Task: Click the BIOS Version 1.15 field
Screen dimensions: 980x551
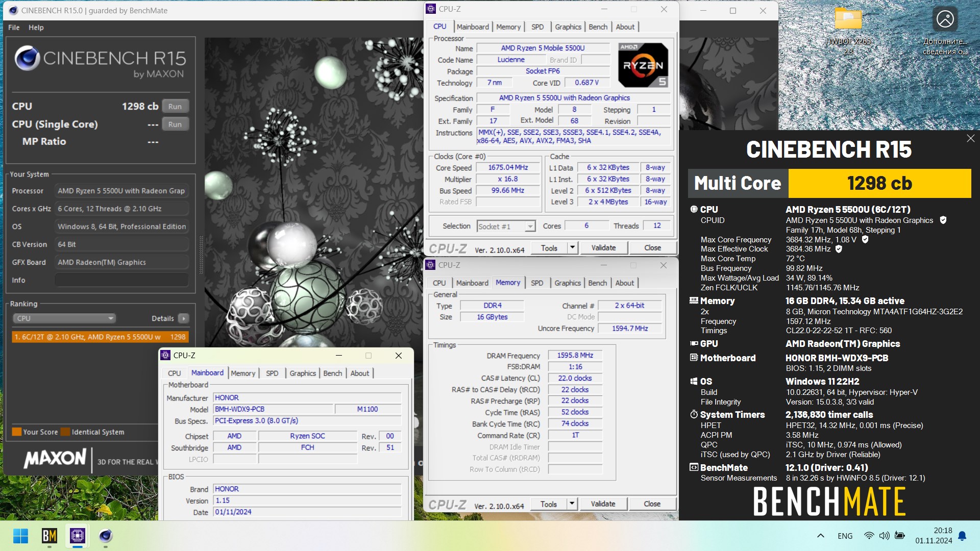Action: 307,500
